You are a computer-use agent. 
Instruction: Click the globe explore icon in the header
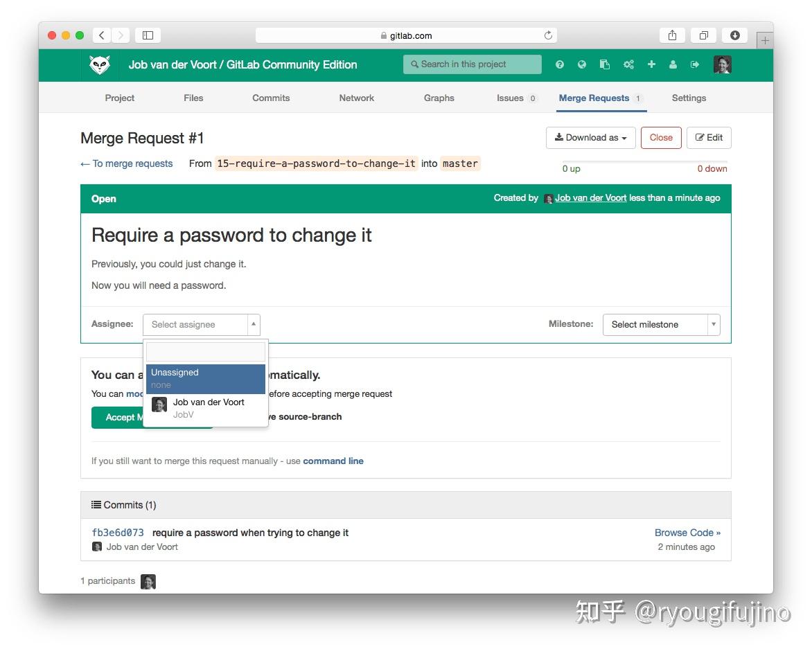click(x=582, y=64)
